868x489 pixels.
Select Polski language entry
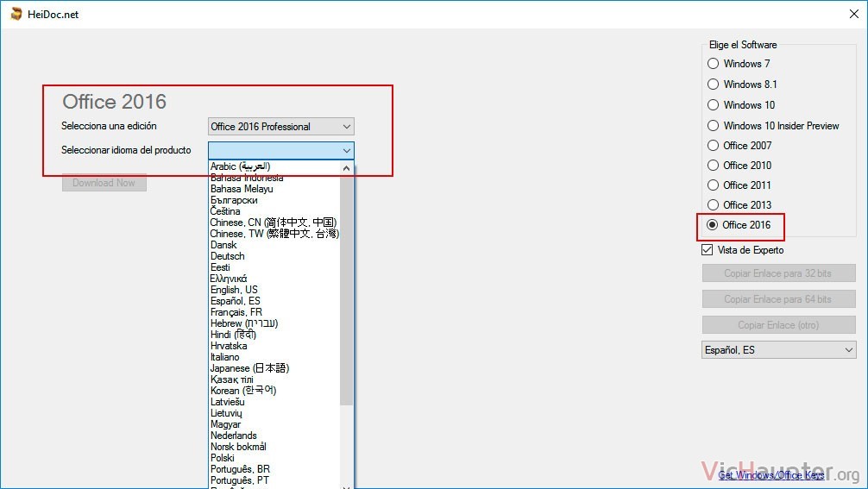tap(274, 458)
